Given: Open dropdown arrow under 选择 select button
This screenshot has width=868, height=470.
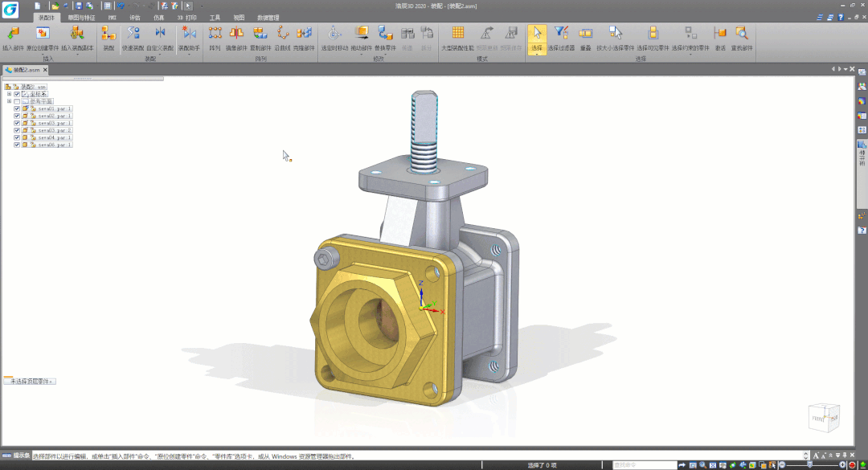Looking at the screenshot, I should pos(536,54).
